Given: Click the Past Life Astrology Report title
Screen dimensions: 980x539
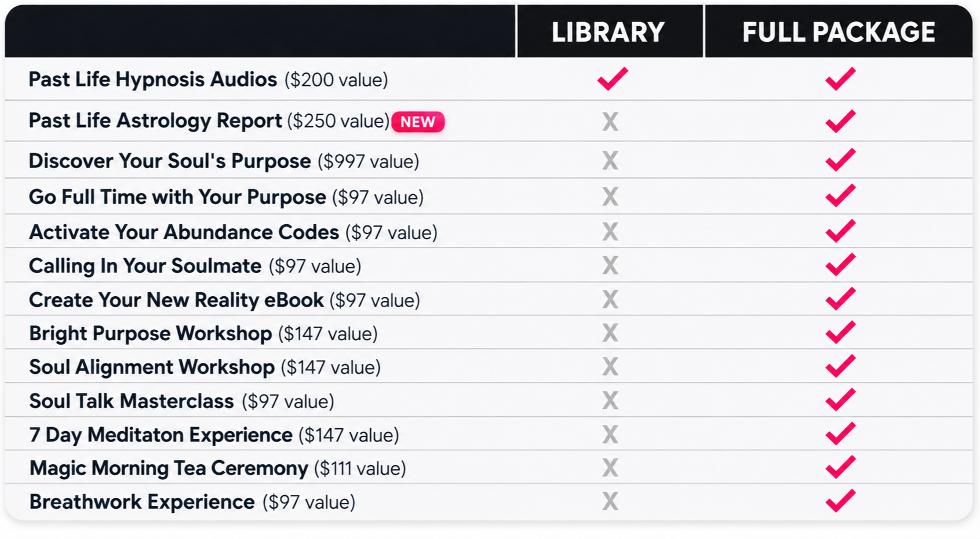Looking at the screenshot, I should tap(155, 121).
